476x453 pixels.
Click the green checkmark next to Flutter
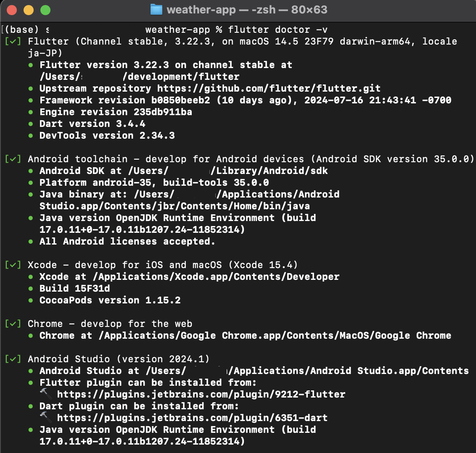click(13, 41)
